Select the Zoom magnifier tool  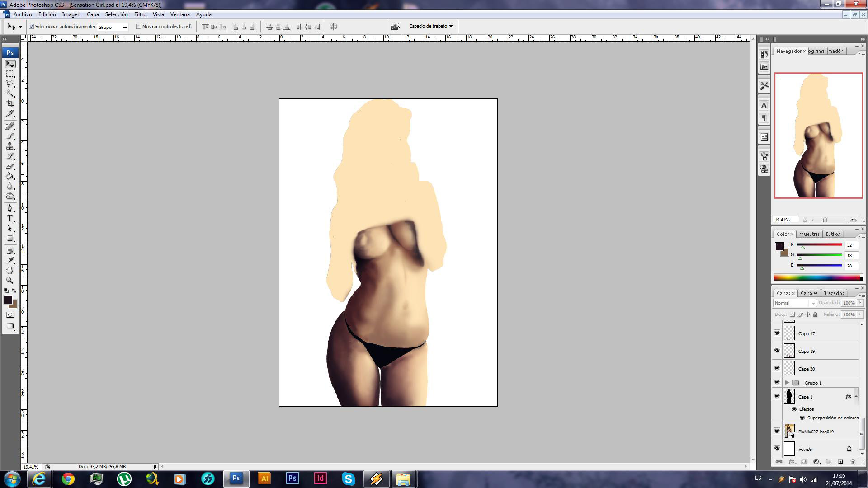[x=10, y=280]
